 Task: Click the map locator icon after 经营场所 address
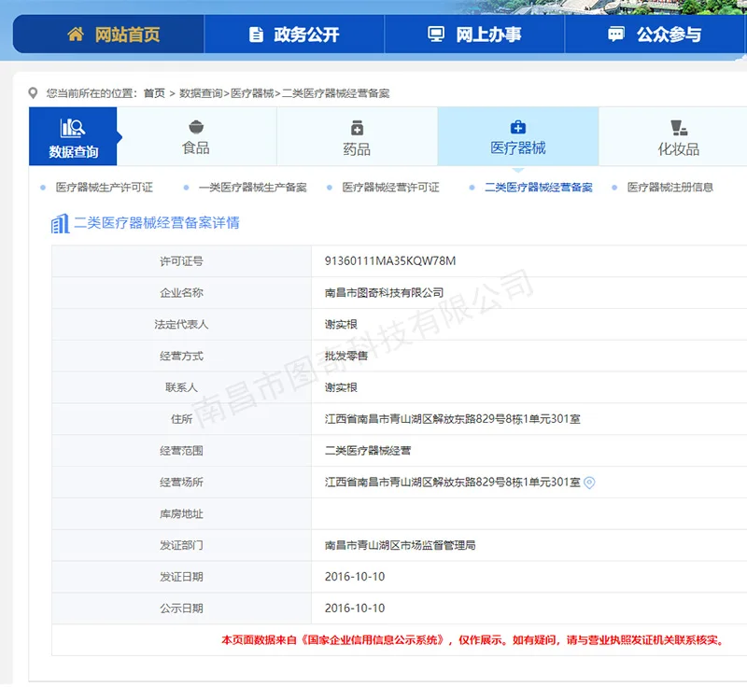point(589,483)
